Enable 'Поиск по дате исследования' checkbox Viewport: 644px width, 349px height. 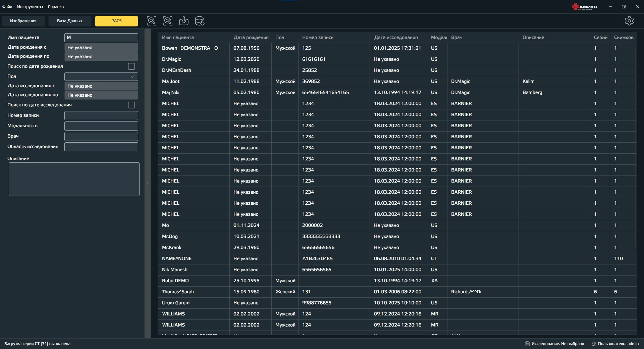tap(131, 105)
